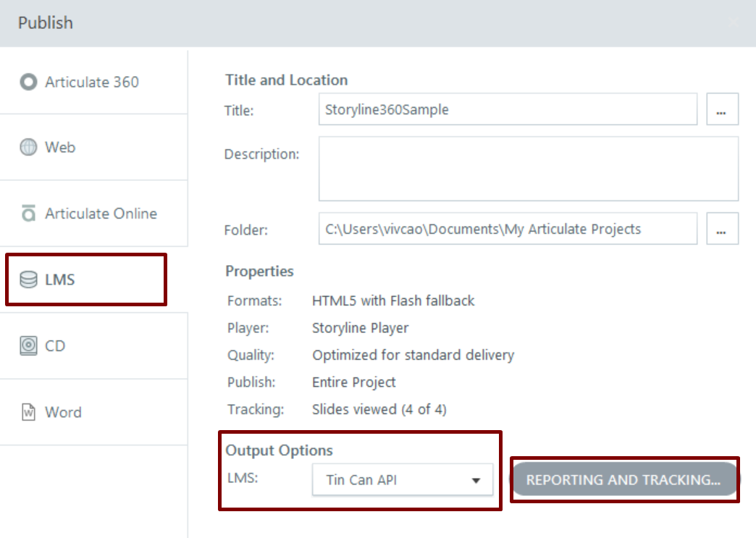Screen dimensions: 756x538
Task: Click the Word document icon
Action: pos(28,412)
